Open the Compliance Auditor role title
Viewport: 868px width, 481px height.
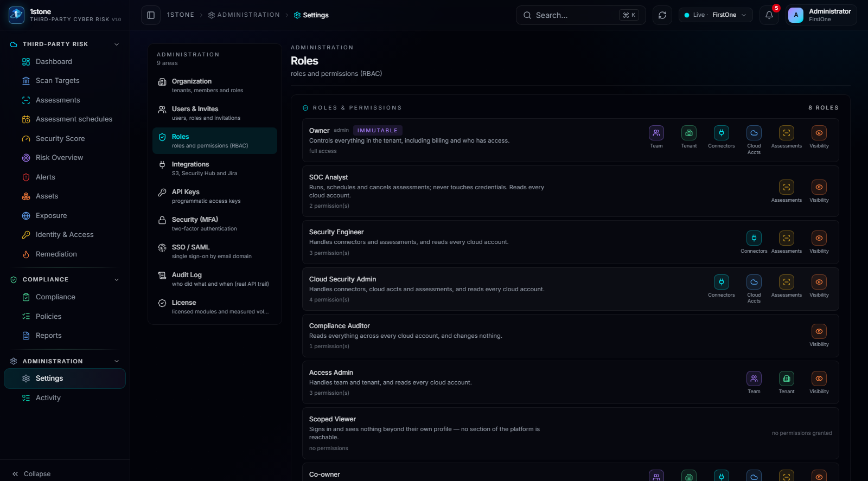tap(340, 326)
